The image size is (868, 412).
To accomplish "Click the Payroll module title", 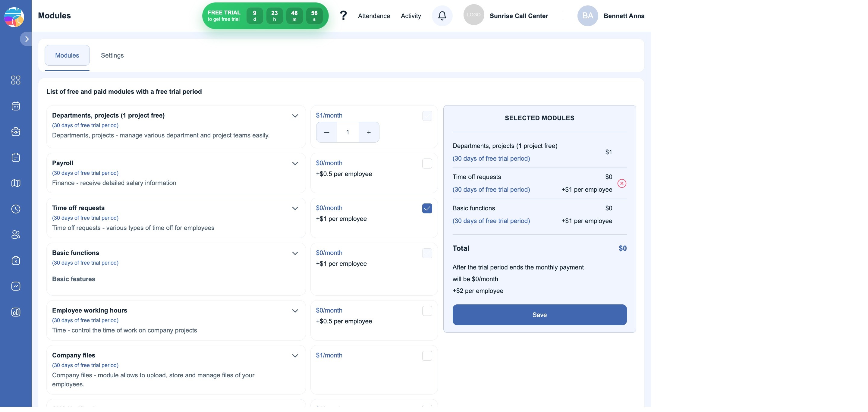I will point(63,163).
